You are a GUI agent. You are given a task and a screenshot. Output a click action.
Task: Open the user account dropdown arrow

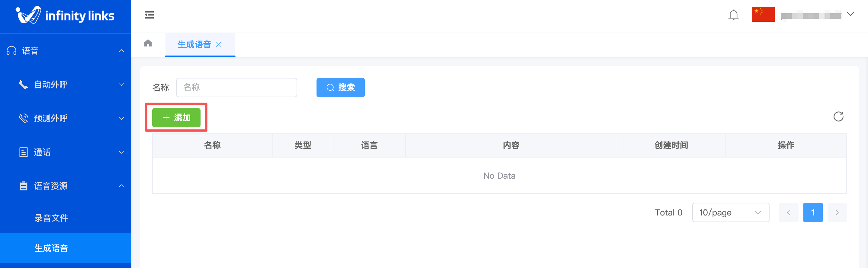(x=850, y=14)
